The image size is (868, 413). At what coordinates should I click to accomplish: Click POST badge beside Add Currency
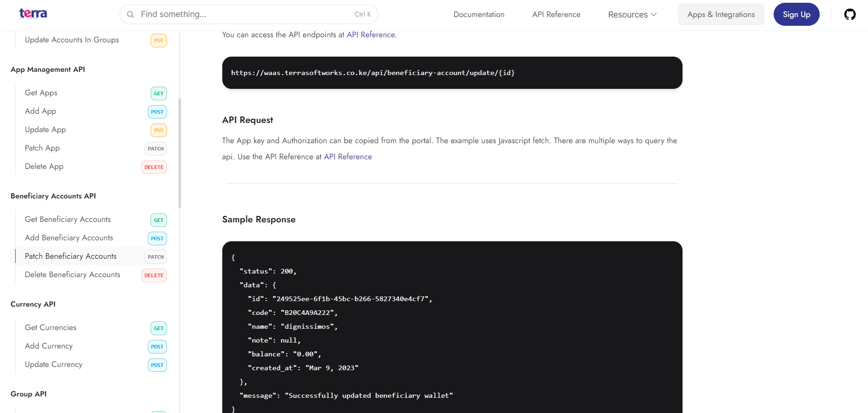coord(157,347)
